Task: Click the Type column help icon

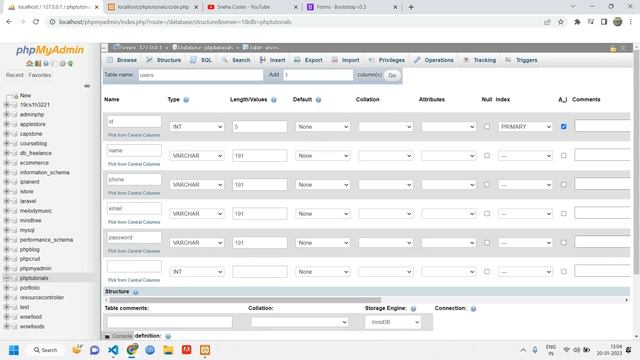Action: (186, 100)
